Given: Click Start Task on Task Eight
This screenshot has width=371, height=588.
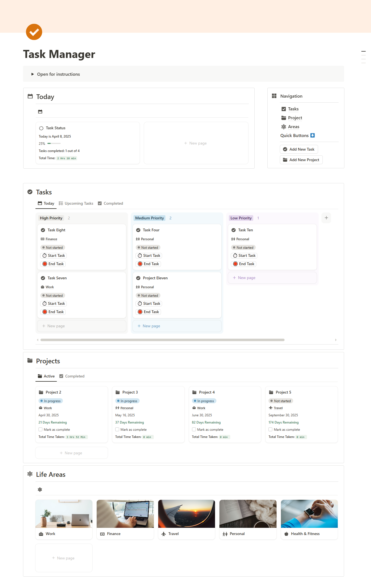Looking at the screenshot, I should point(54,255).
